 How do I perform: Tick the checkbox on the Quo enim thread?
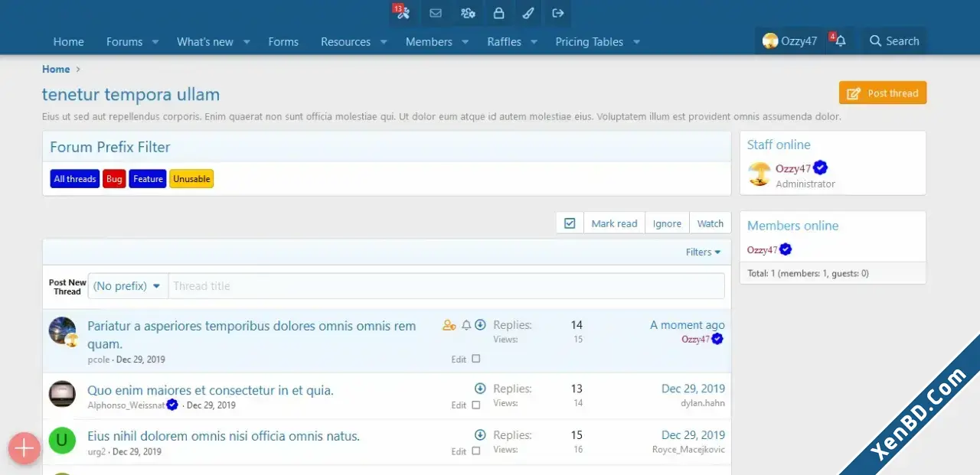point(476,405)
